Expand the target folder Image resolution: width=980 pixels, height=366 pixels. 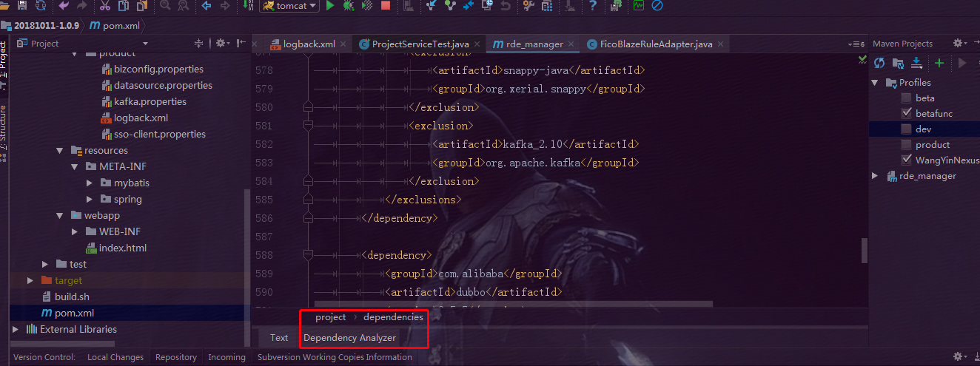point(30,280)
